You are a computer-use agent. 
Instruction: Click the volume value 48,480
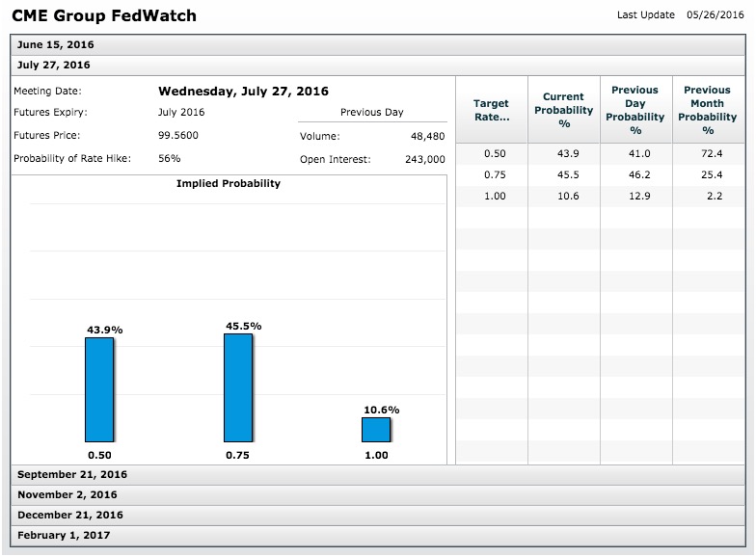point(428,137)
